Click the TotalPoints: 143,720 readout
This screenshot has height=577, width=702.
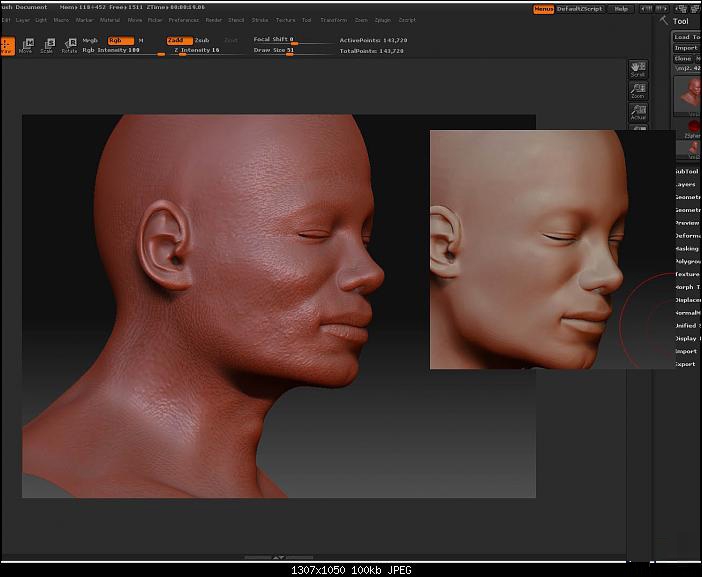tap(372, 51)
